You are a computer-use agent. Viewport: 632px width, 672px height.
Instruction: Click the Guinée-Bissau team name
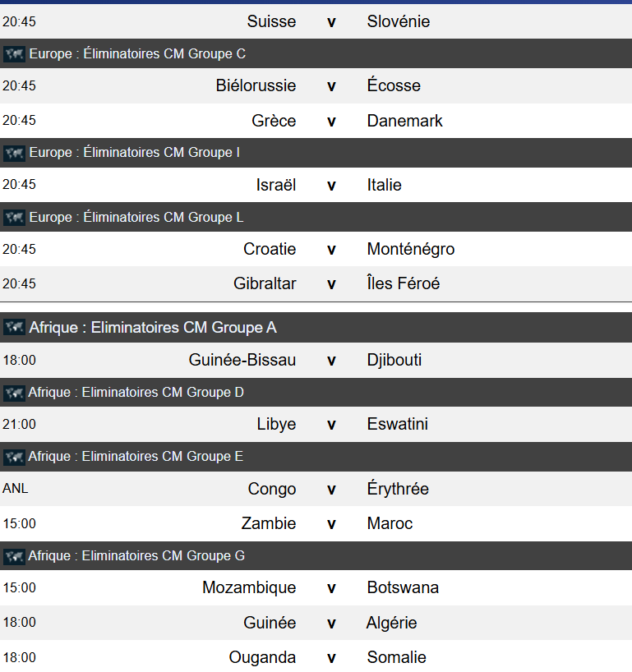click(242, 360)
